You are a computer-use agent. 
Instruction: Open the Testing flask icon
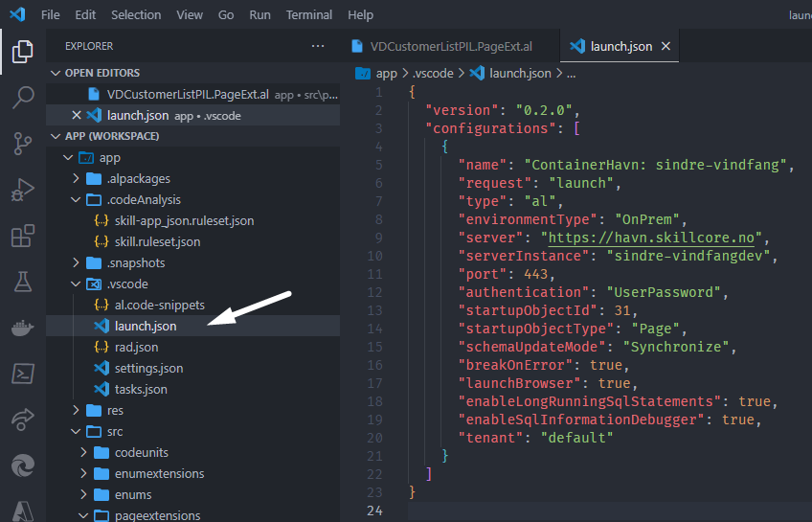click(22, 282)
